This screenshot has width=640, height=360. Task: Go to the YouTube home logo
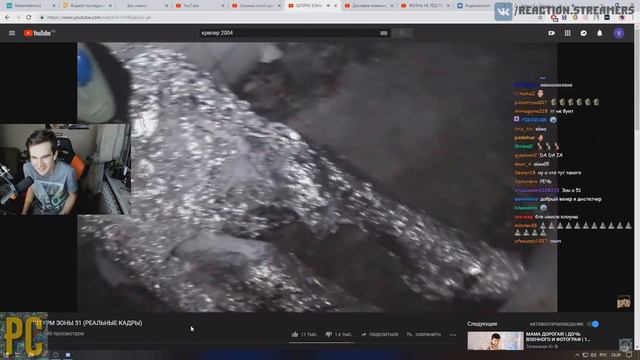[x=39, y=33]
